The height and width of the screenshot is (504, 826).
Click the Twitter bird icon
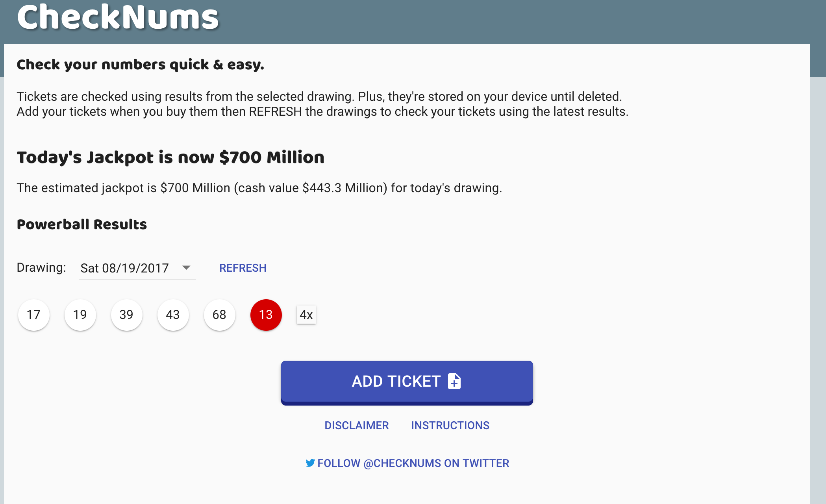(310, 463)
